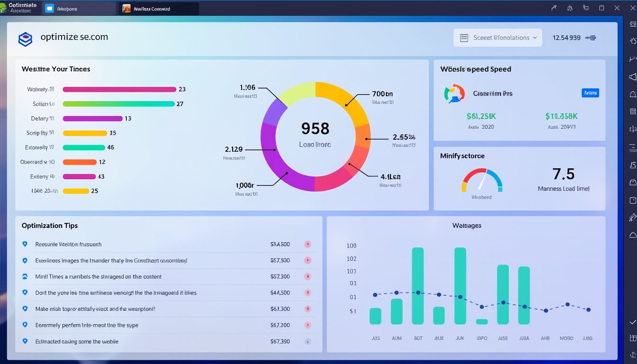
Task: Click the 958 value in donut center
Action: coord(315,128)
